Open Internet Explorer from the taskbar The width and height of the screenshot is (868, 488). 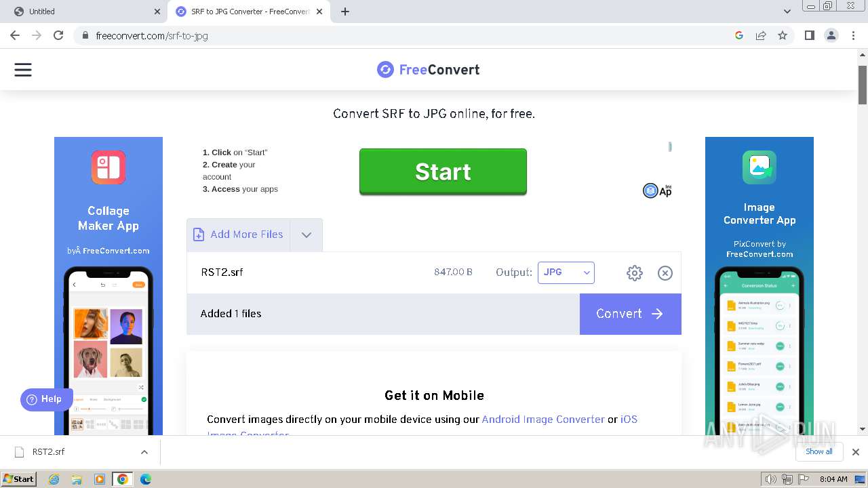click(x=54, y=479)
